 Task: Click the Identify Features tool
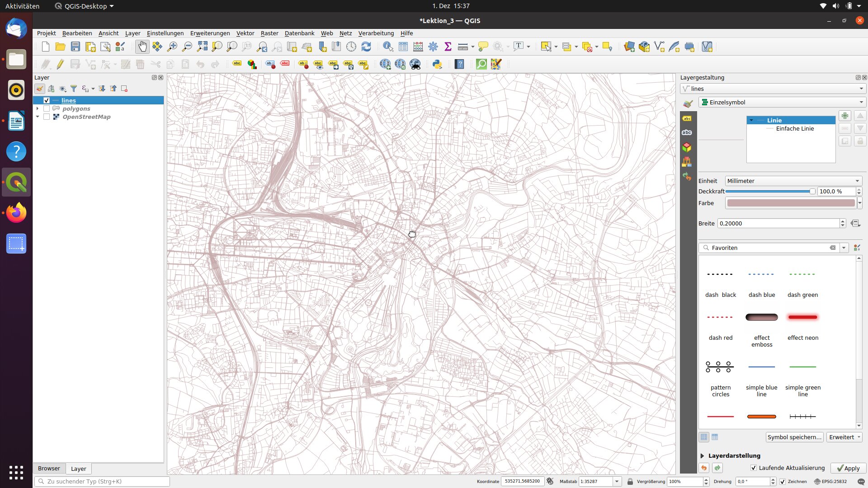click(387, 47)
